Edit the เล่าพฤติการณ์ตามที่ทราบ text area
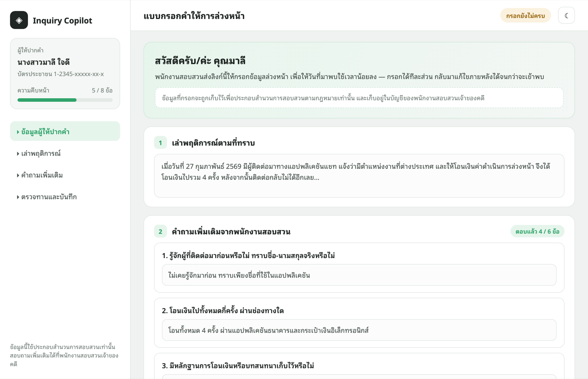588x379 pixels. click(359, 176)
